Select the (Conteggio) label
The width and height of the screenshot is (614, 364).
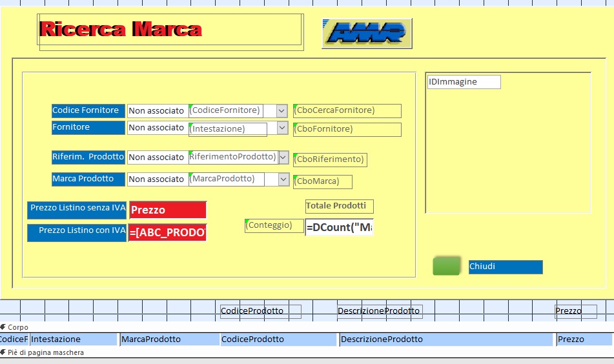[274, 225]
